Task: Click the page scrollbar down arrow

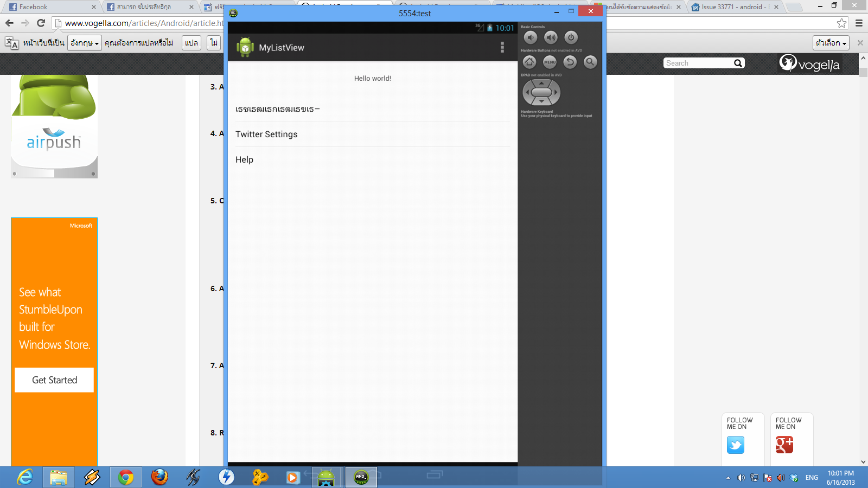Action: [x=863, y=463]
